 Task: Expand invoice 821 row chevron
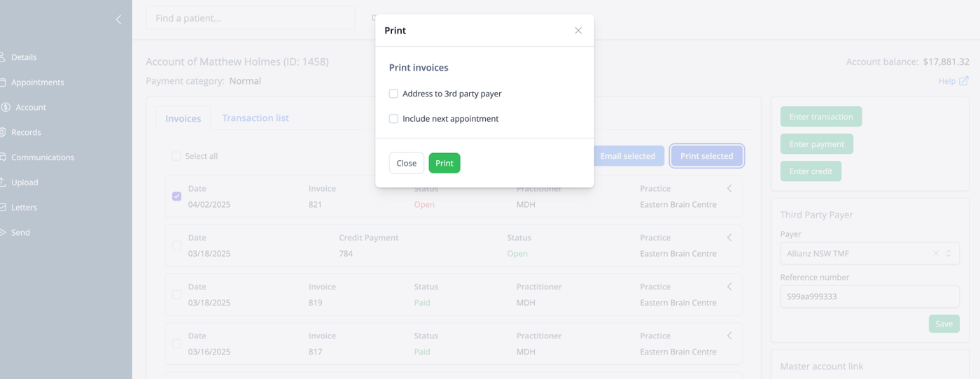(729, 189)
